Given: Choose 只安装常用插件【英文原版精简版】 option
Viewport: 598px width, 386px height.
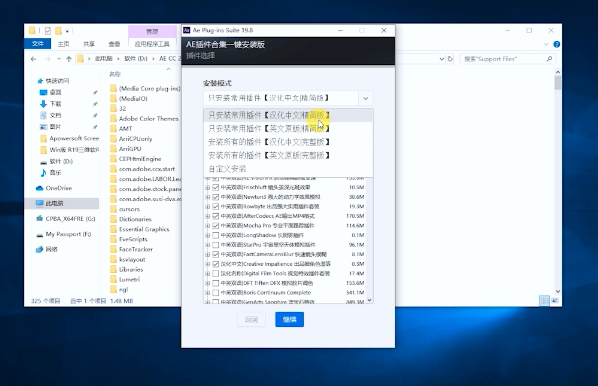Looking at the screenshot, I should [288, 129].
